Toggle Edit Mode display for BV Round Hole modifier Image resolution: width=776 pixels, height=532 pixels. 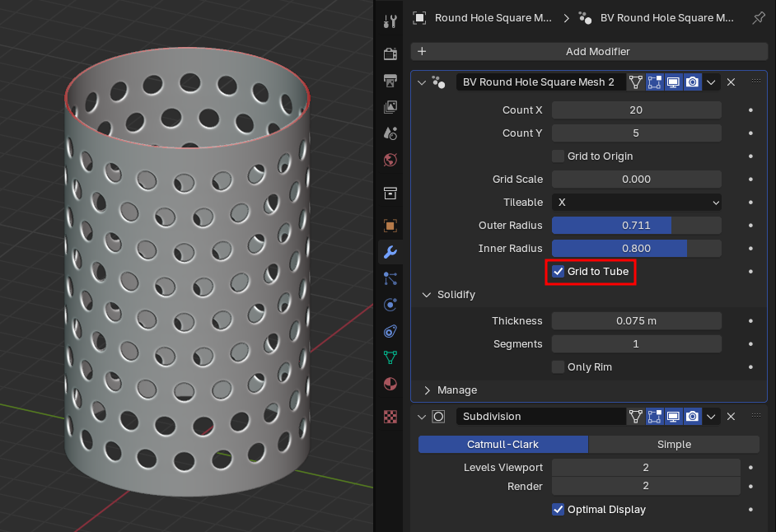654,82
